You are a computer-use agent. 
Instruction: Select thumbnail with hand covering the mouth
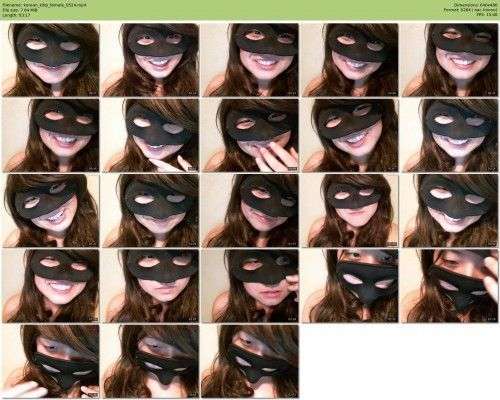pyautogui.click(x=250, y=135)
